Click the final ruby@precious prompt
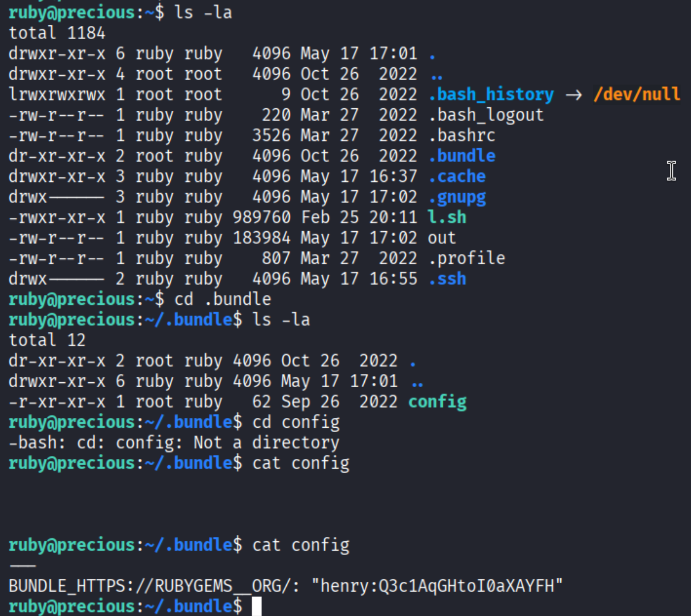 pyautogui.click(x=125, y=606)
